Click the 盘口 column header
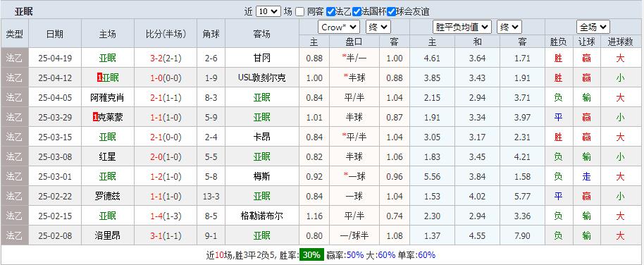The height and width of the screenshot is (265, 644). tap(354, 42)
